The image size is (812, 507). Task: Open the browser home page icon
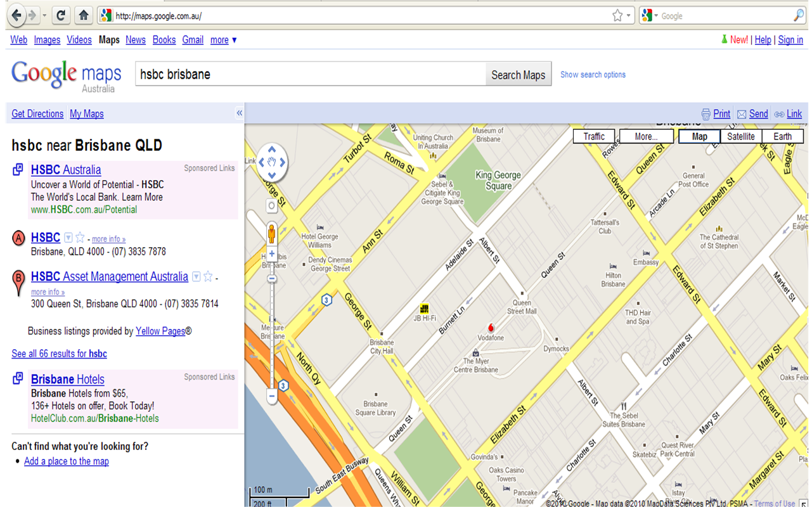[x=83, y=15]
